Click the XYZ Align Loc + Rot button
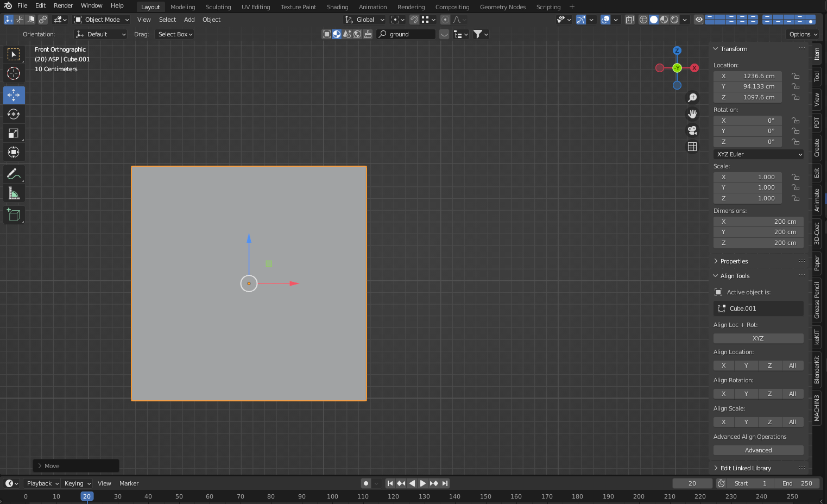The width and height of the screenshot is (827, 504). [759, 338]
